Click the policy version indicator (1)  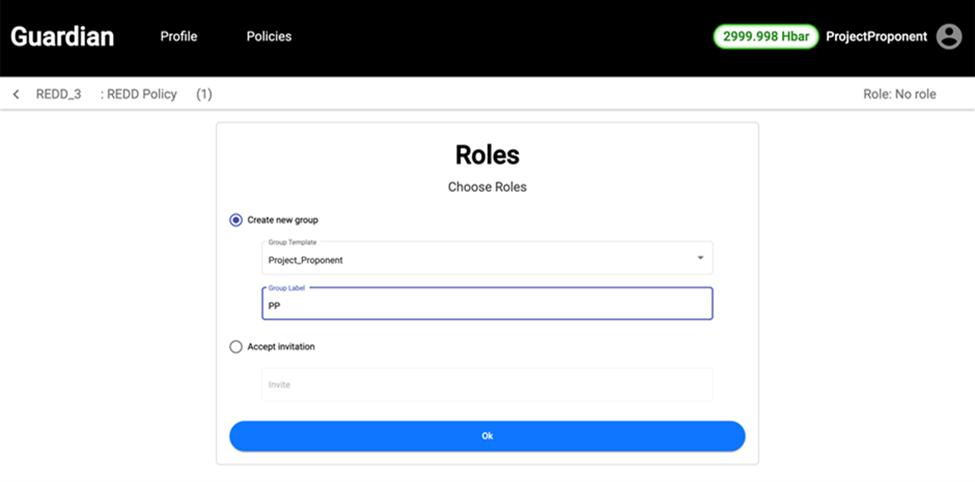(x=204, y=94)
